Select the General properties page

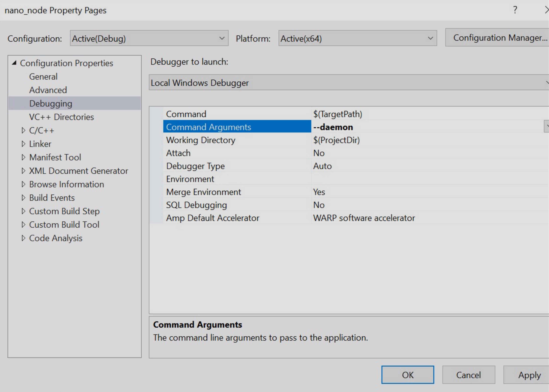tap(44, 77)
